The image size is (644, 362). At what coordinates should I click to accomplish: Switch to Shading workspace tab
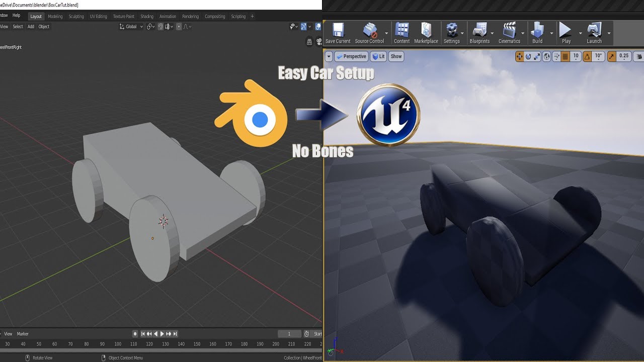pos(147,17)
